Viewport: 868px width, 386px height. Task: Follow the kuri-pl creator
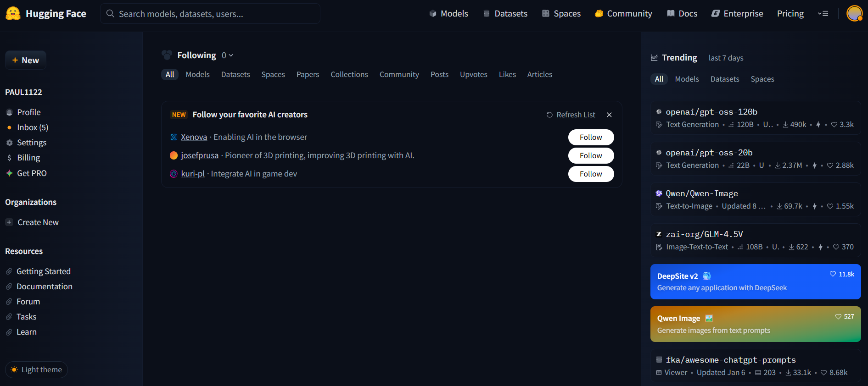(590, 174)
